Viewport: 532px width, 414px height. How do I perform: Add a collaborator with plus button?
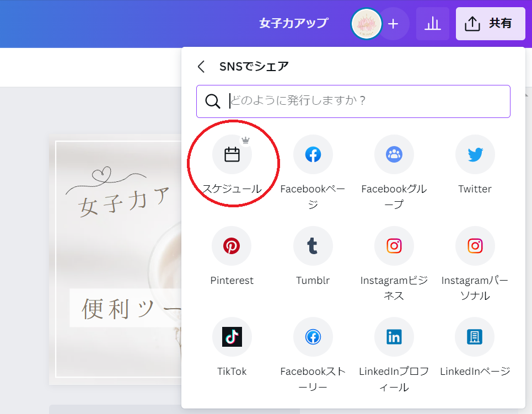393,24
